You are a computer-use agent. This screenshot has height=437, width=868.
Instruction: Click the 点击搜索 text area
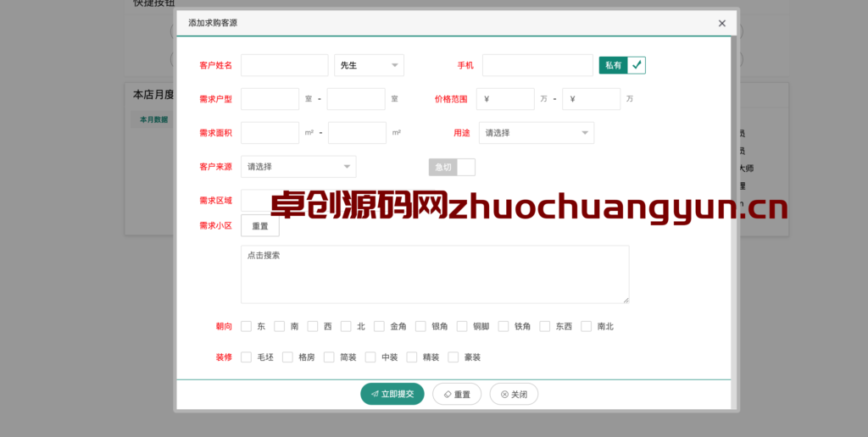coord(435,274)
